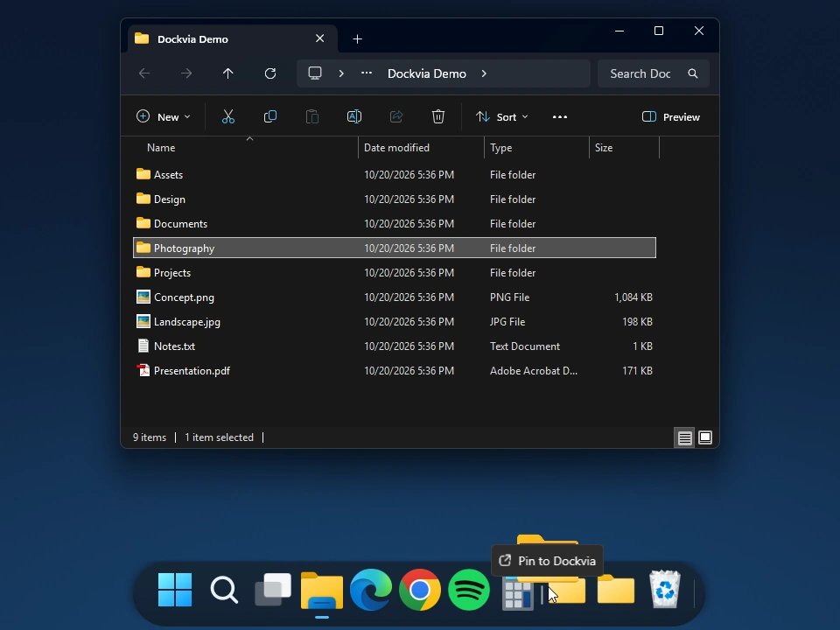Screen dimensions: 840x630
Task: Go forward with the right arrow
Action: [x=185, y=73]
